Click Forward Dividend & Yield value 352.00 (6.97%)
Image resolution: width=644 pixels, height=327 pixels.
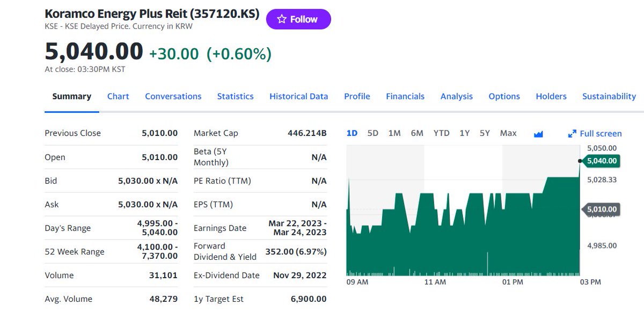(x=296, y=252)
